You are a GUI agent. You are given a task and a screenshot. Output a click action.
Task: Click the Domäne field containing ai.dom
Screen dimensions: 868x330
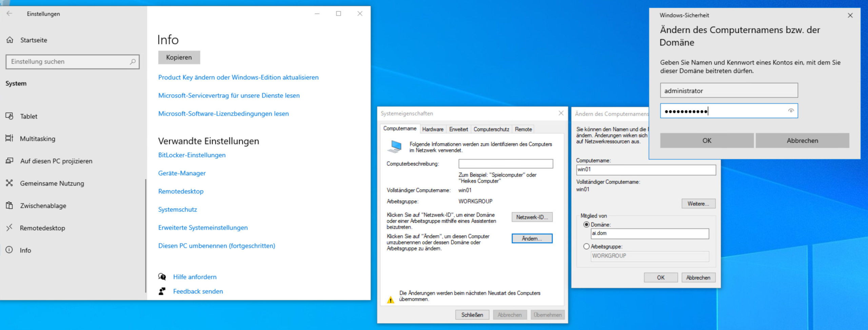point(650,233)
